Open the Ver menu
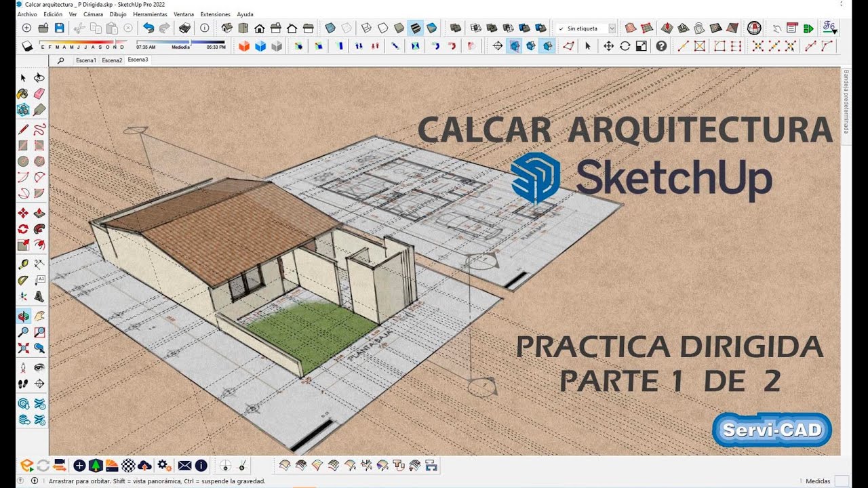Image resolution: width=868 pixels, height=488 pixels. pyautogui.click(x=73, y=14)
